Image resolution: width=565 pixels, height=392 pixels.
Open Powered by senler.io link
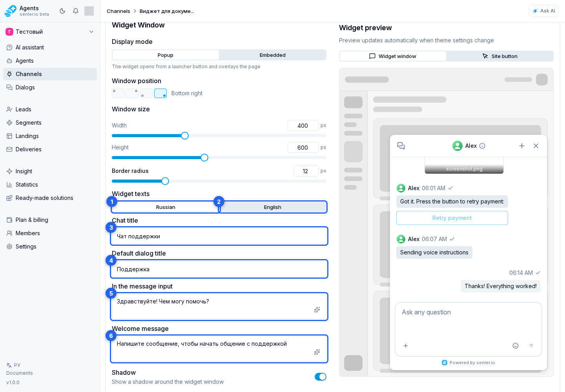pyautogui.click(x=468, y=363)
